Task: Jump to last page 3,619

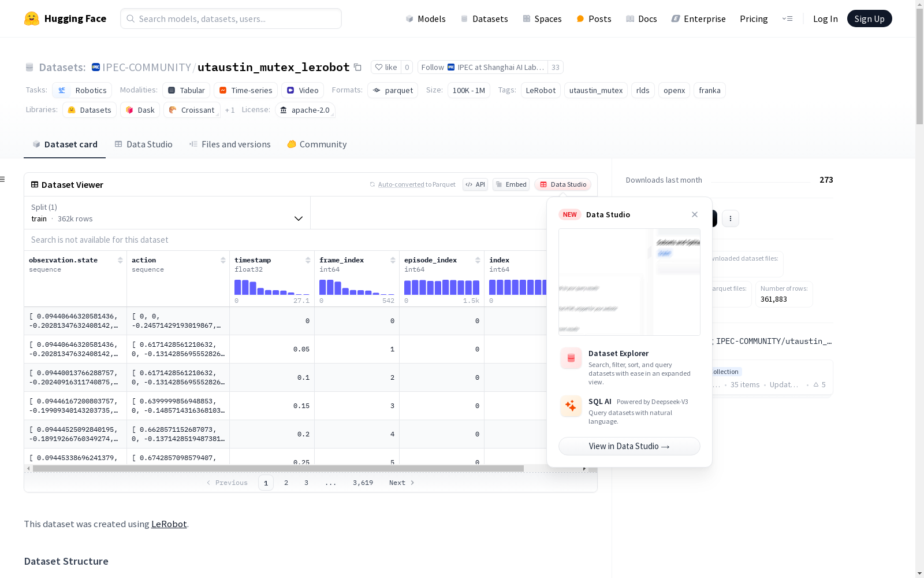Action: pyautogui.click(x=363, y=483)
